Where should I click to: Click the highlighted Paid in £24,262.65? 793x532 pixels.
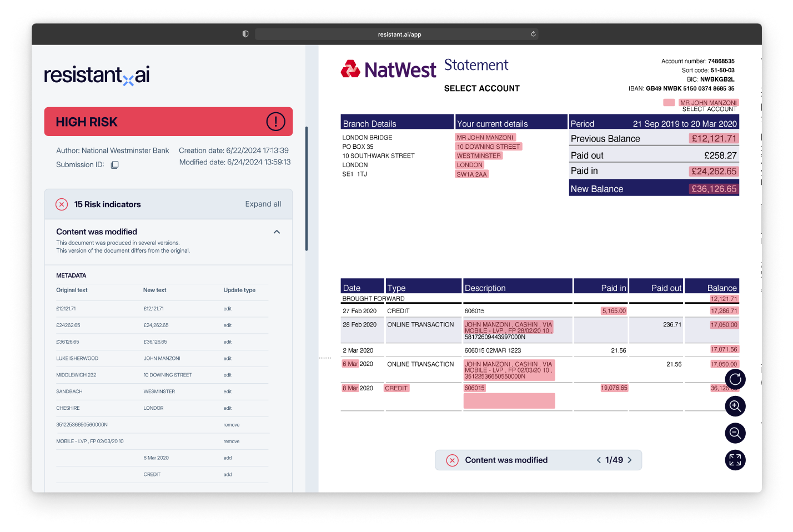click(x=714, y=171)
